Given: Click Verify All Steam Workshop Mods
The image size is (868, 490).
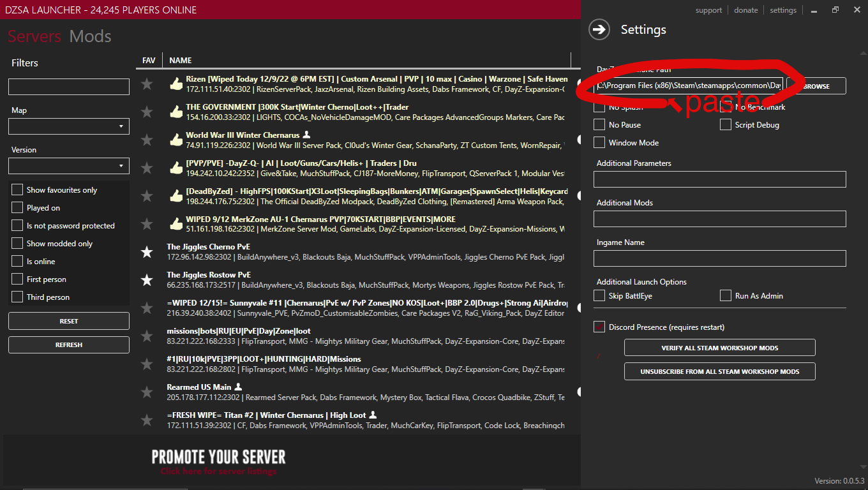Looking at the screenshot, I should pyautogui.click(x=720, y=348).
